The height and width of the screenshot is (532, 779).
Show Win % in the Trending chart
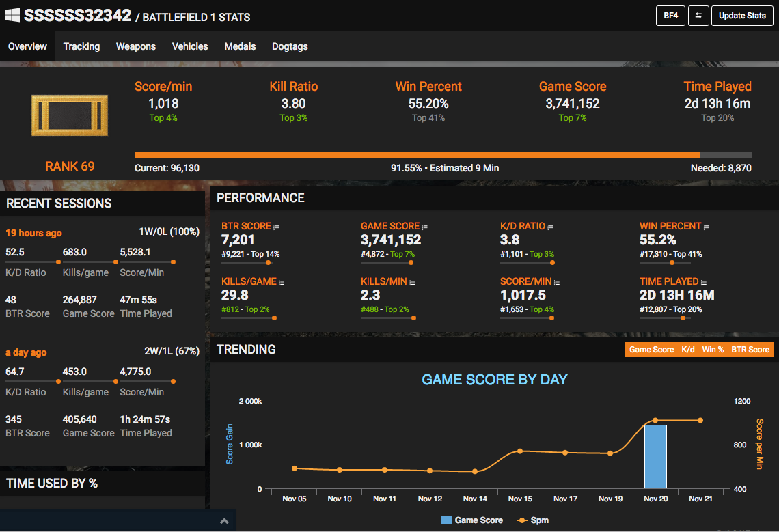713,350
